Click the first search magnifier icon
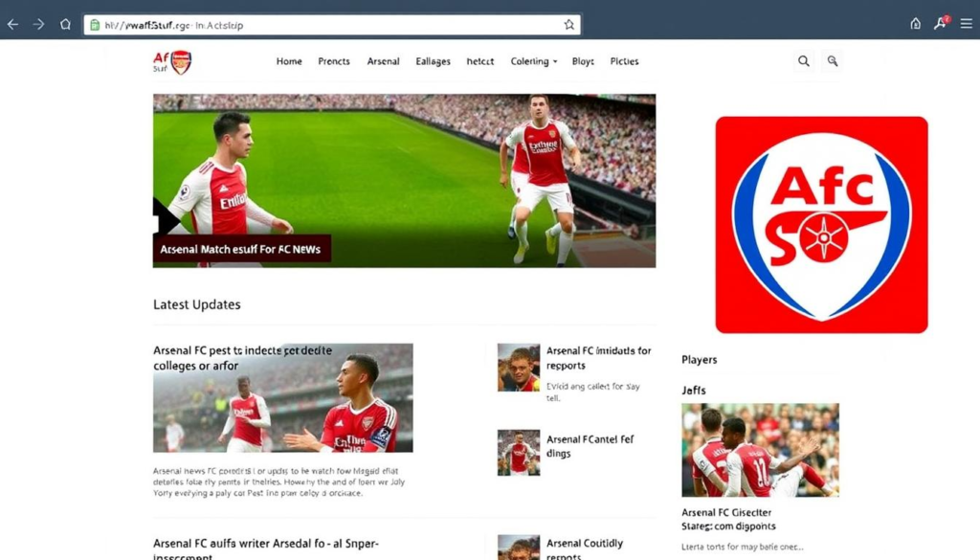980x560 pixels. point(804,61)
